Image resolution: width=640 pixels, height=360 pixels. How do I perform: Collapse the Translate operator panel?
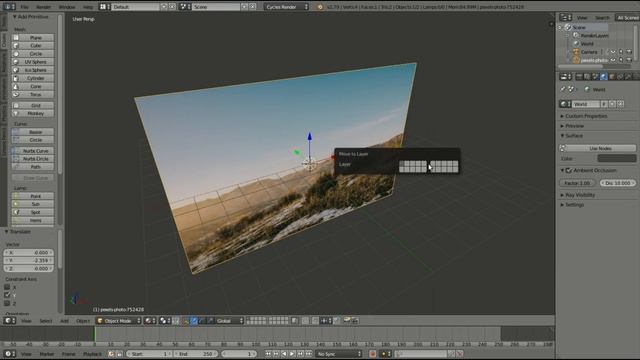click(18, 231)
